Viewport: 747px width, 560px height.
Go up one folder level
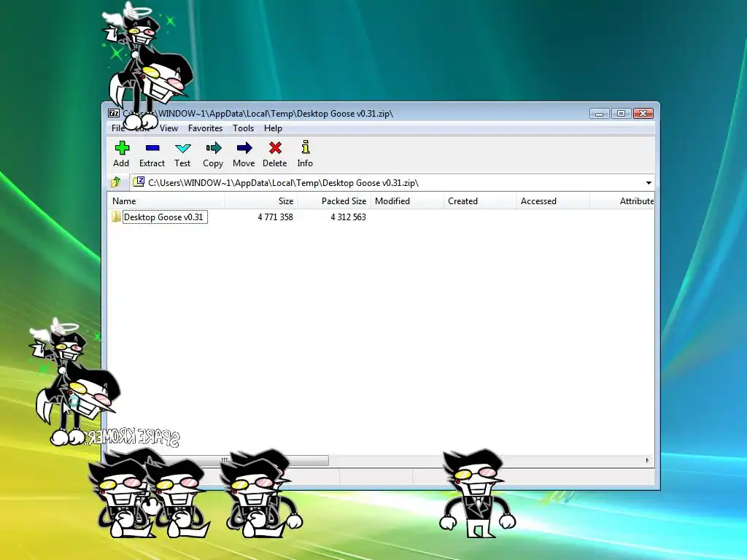[x=116, y=182]
